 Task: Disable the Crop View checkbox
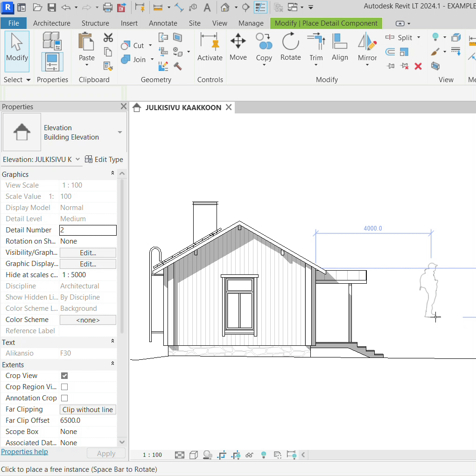[x=64, y=376]
